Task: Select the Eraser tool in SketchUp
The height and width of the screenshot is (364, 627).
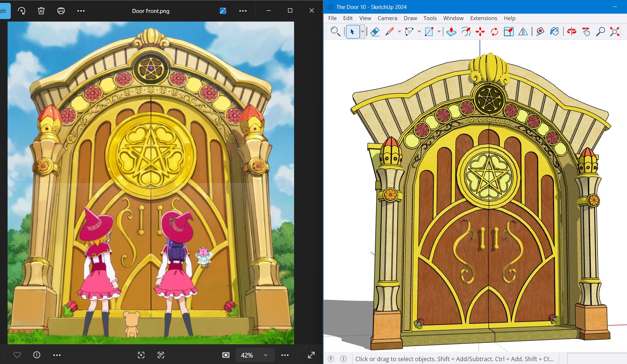Action: [375, 32]
